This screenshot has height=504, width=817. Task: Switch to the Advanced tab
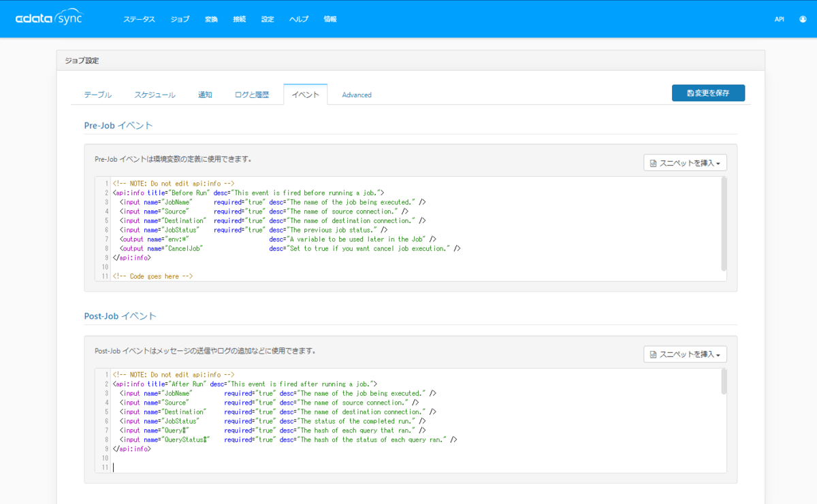click(x=357, y=95)
